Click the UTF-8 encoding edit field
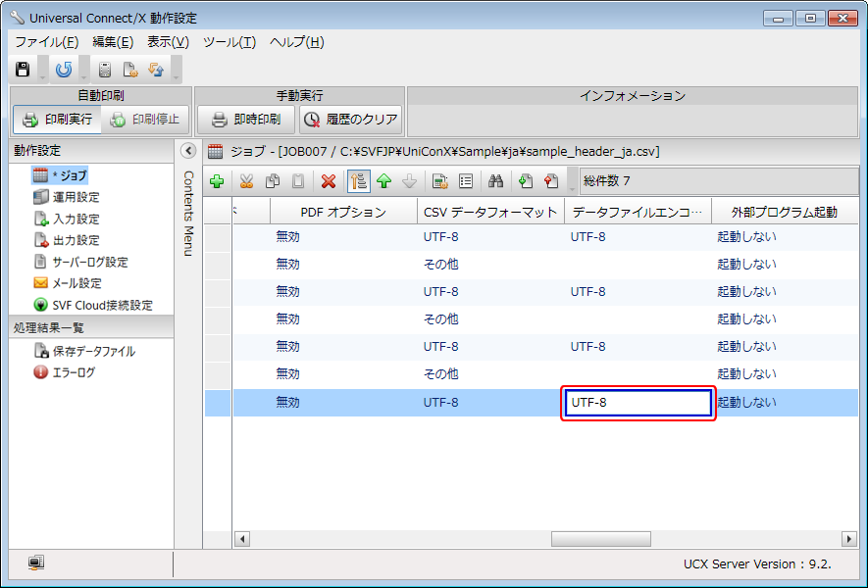The image size is (868, 588). [x=638, y=403]
